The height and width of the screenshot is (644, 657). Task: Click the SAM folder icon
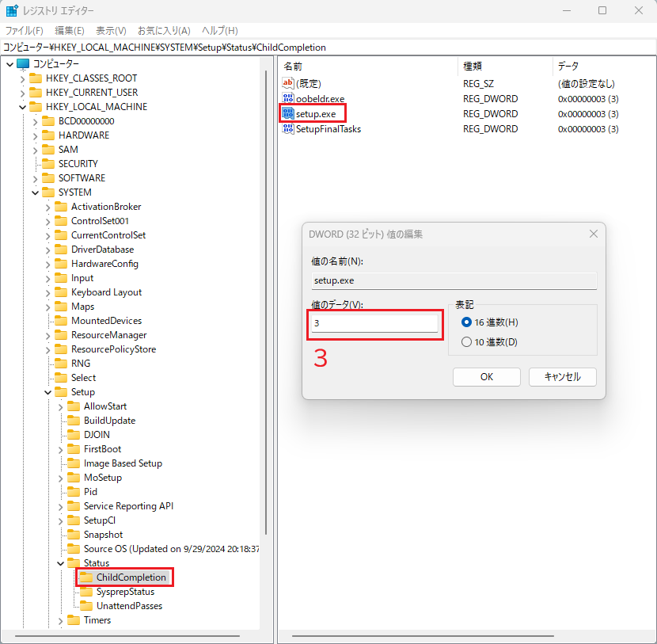[48, 150]
